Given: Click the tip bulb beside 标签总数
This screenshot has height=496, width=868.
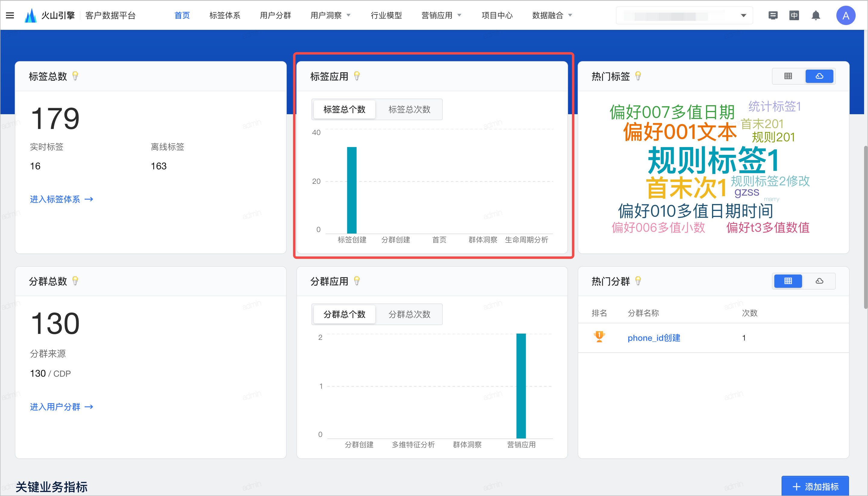Looking at the screenshot, I should pos(75,76).
